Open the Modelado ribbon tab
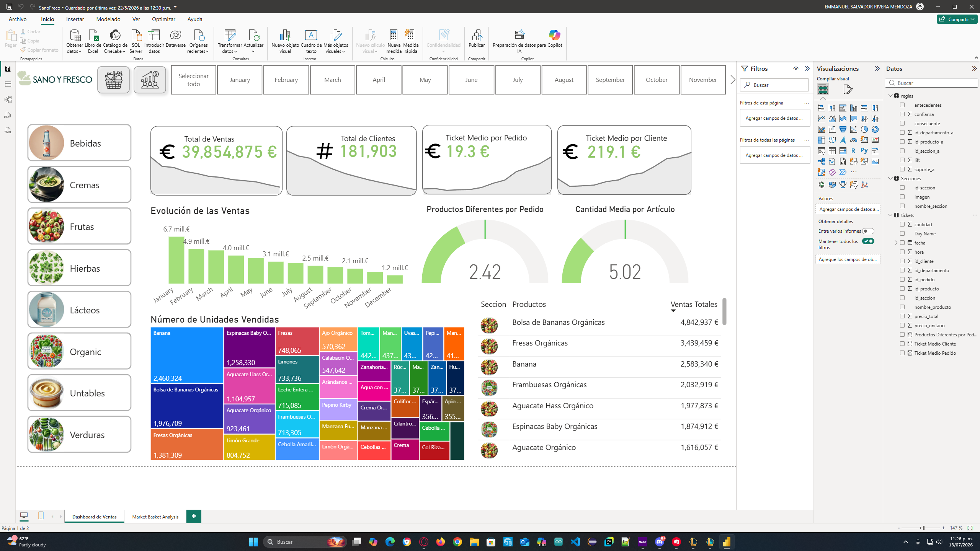The image size is (980, 551). 108,19
